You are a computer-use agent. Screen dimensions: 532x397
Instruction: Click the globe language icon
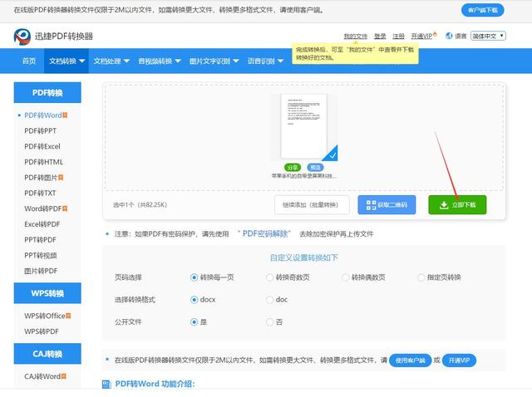click(449, 36)
